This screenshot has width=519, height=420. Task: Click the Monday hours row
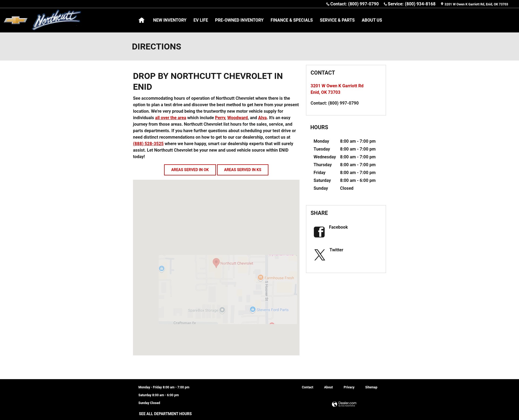344,141
